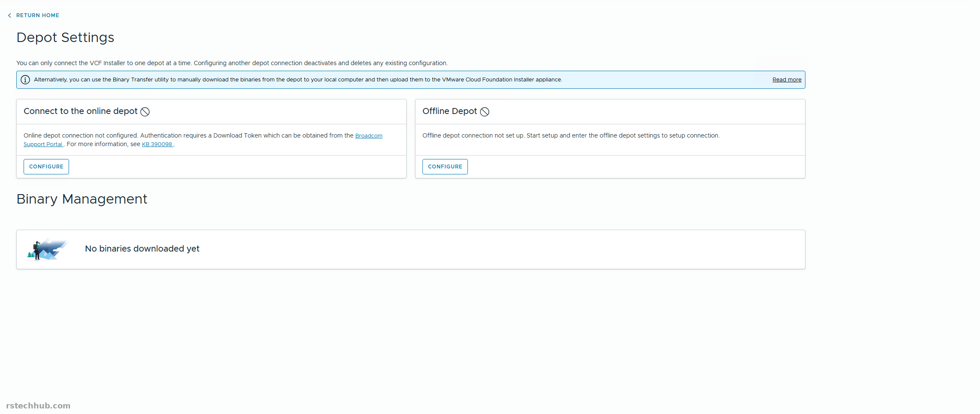The height and width of the screenshot is (414, 980).
Task: Click disabled status icon beside online depot title
Action: [145, 112]
